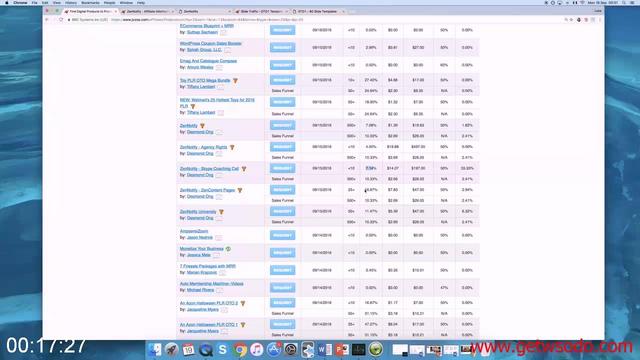640x360 pixels.
Task: Click message icon next to Splash Group LLC
Action: pyautogui.click(x=227, y=50)
